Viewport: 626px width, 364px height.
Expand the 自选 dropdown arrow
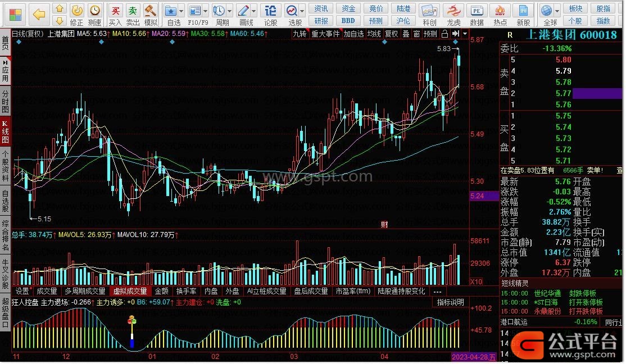point(182,11)
